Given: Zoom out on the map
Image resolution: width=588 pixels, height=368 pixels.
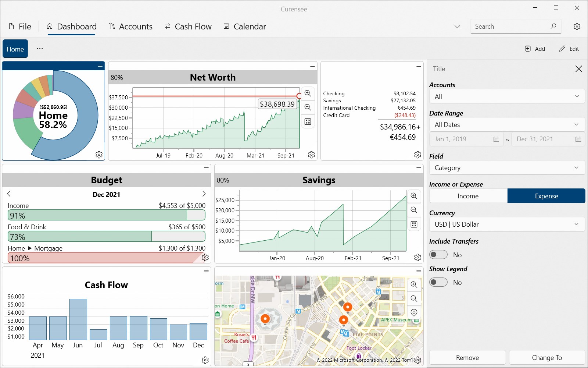Looking at the screenshot, I should pyautogui.click(x=414, y=298).
